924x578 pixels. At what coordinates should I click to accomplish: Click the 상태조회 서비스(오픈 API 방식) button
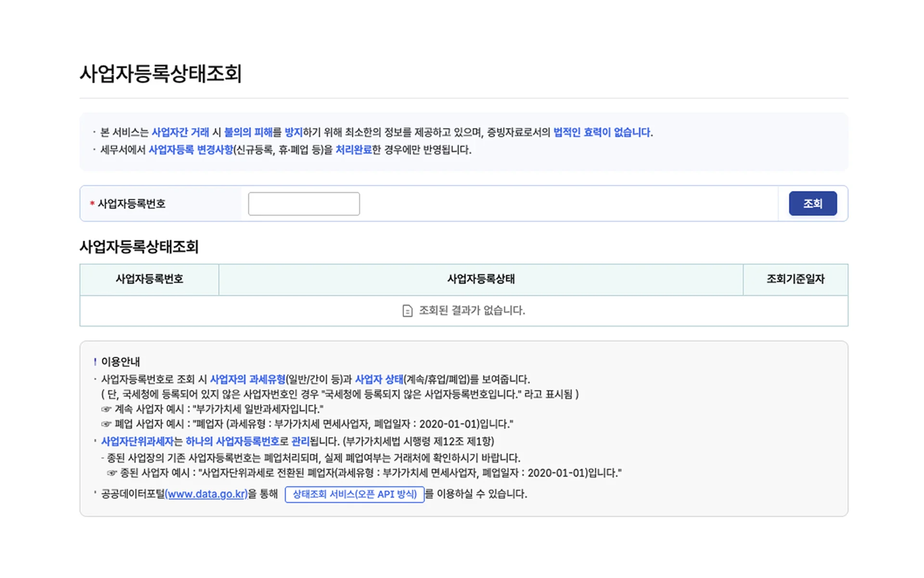[x=355, y=495]
